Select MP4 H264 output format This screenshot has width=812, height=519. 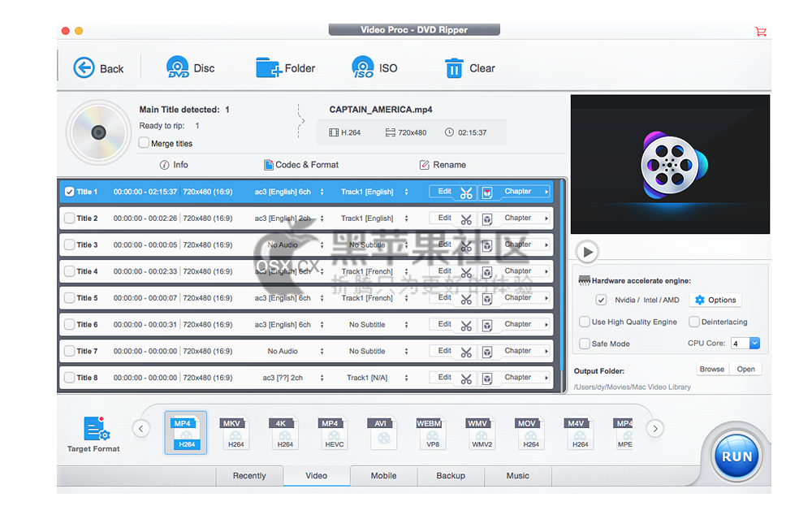(x=185, y=432)
